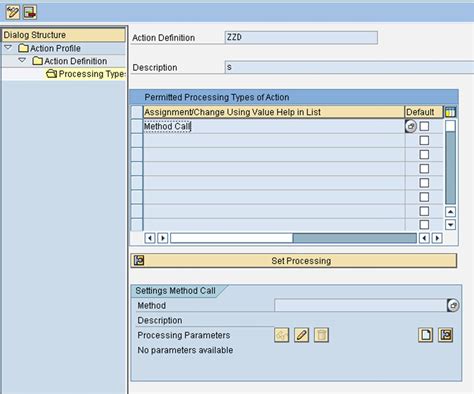474x394 pixels.
Task: Click the rightmost icon beside the new-page icon
Action: (446, 335)
